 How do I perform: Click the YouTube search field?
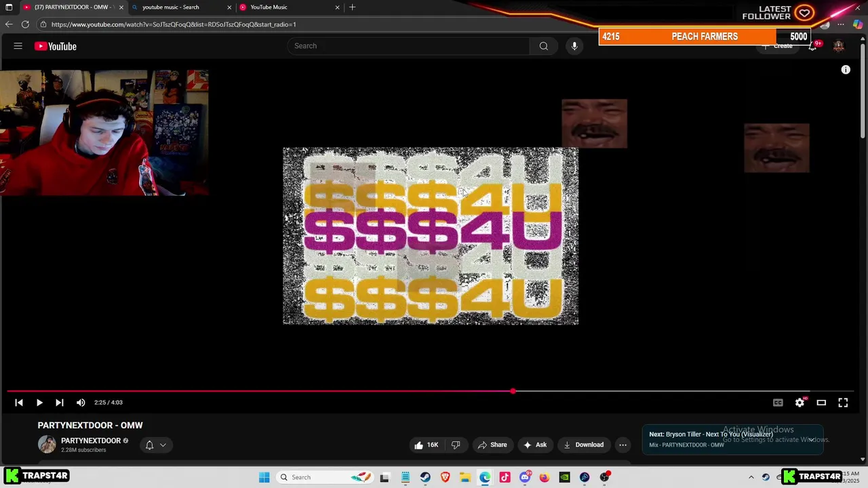(408, 46)
